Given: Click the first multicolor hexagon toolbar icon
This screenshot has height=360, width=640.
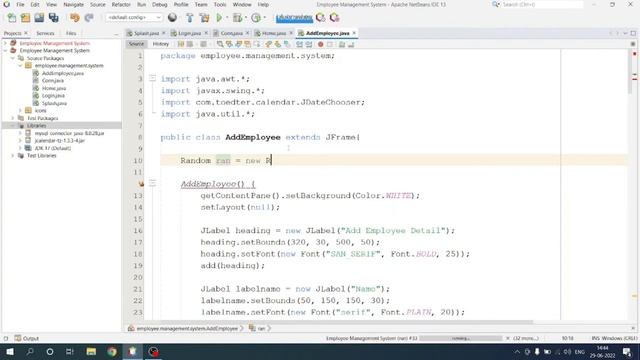Looking at the screenshot, I should [x=321, y=18].
